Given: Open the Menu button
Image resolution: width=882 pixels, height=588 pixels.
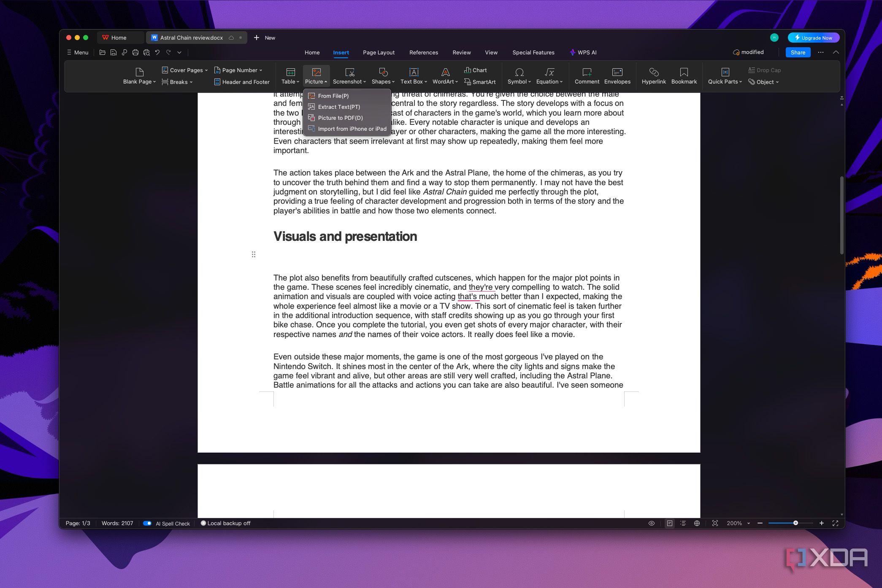Looking at the screenshot, I should (78, 52).
